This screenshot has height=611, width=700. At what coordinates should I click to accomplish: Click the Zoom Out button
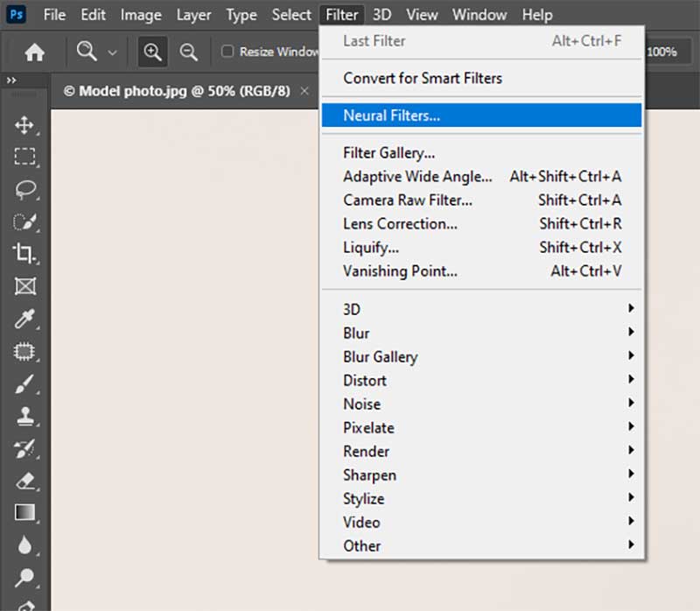[x=189, y=52]
